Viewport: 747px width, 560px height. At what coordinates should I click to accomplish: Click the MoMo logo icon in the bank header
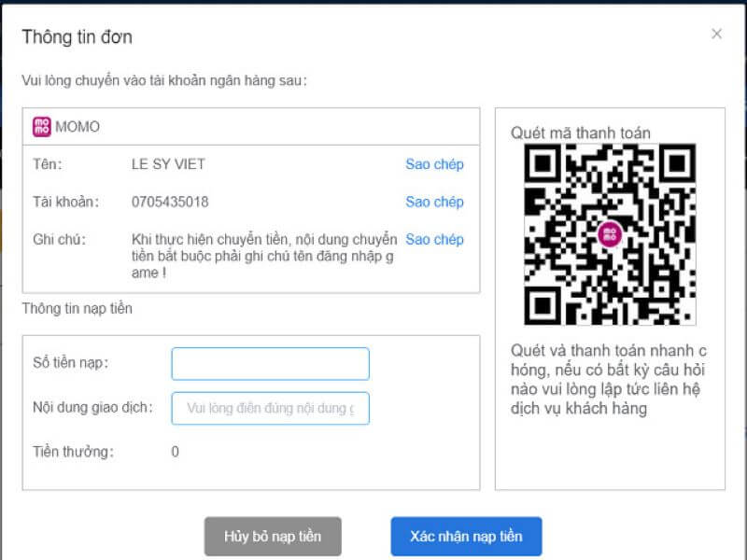[x=42, y=127]
